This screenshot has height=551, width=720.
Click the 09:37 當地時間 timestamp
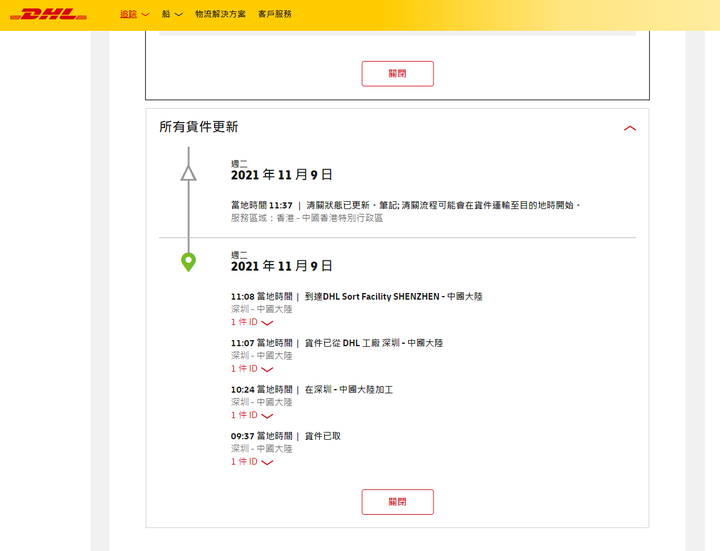[x=262, y=436]
